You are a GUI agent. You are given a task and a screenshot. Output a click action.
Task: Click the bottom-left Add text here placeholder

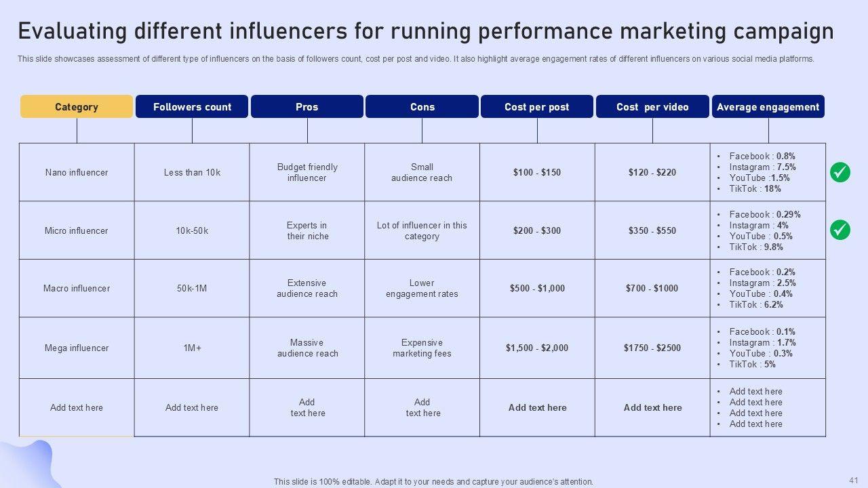pyautogui.click(x=77, y=407)
